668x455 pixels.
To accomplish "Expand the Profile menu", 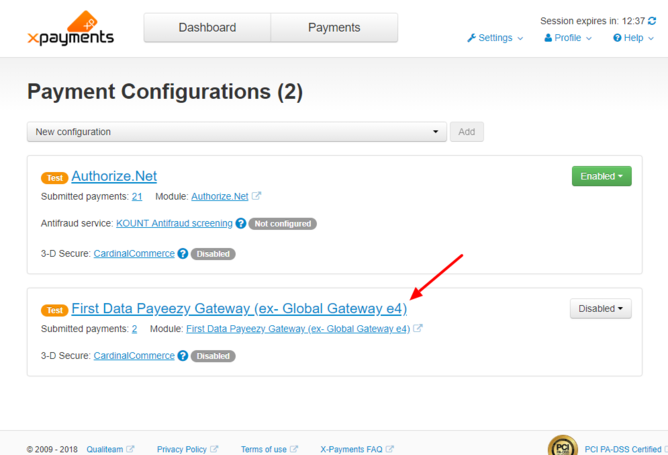I will click(x=568, y=38).
